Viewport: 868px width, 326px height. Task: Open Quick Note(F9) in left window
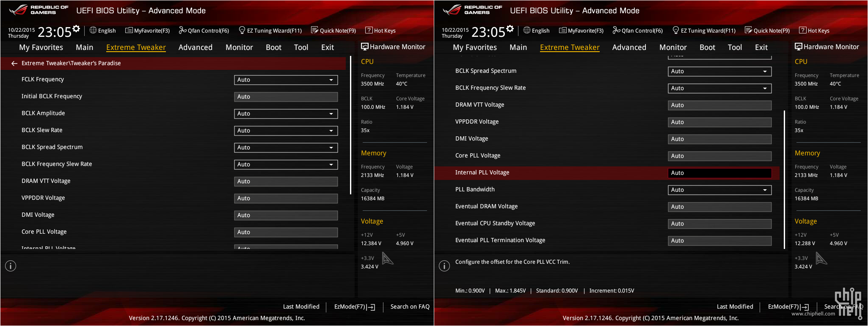coord(333,30)
